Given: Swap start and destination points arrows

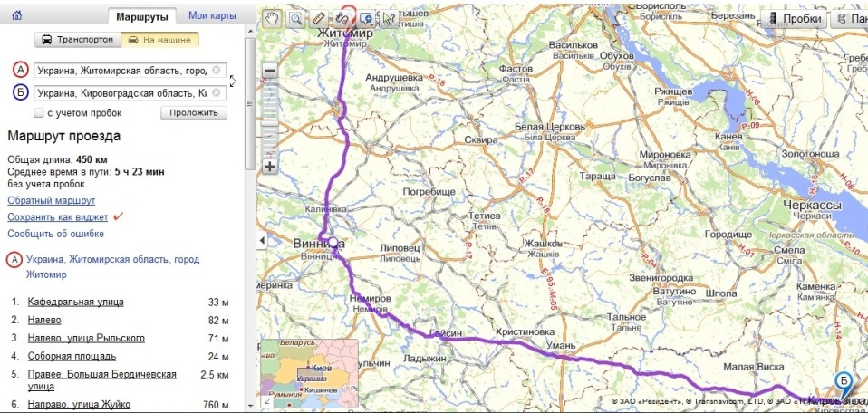Looking at the screenshot, I should coord(233,82).
